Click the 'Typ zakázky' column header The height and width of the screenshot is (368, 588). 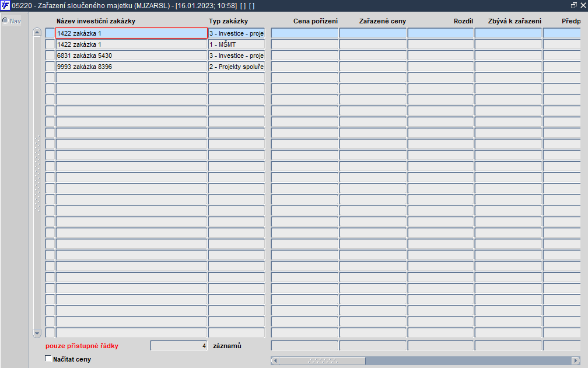tap(229, 21)
